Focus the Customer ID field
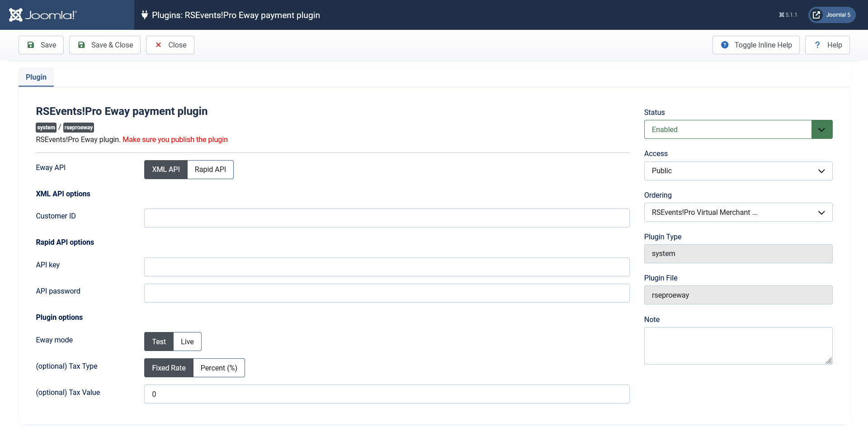 [x=387, y=218]
